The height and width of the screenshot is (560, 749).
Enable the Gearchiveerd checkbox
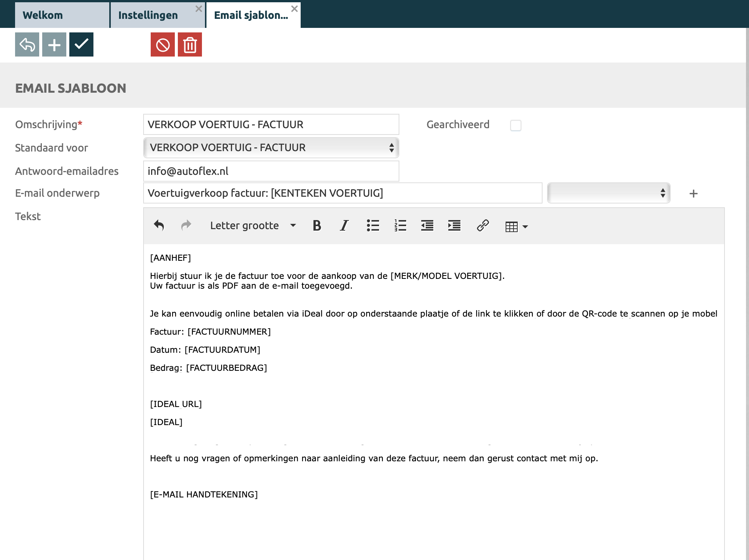click(515, 125)
